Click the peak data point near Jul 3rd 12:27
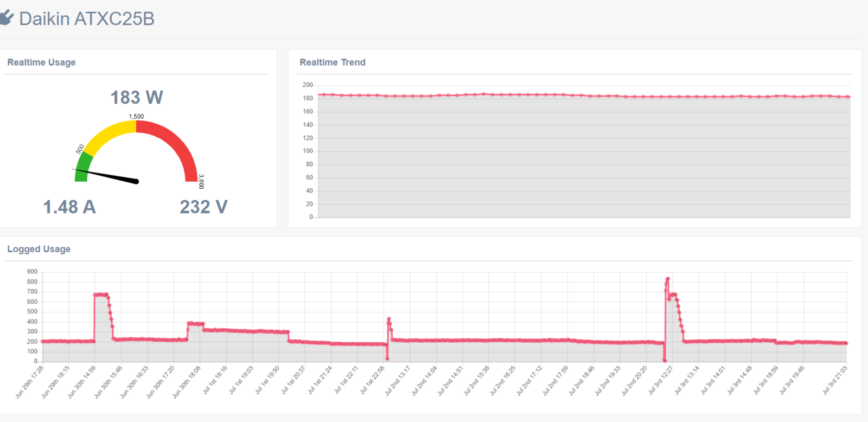The height and width of the screenshot is (422, 868). [668, 279]
